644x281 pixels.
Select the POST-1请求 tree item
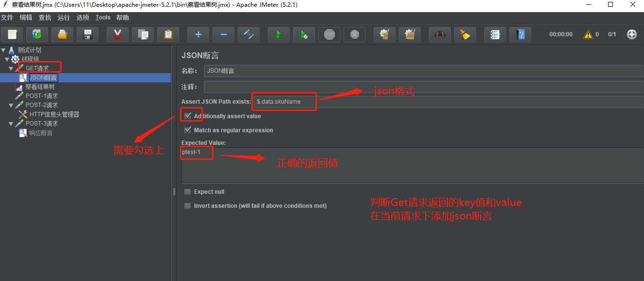tap(42, 96)
